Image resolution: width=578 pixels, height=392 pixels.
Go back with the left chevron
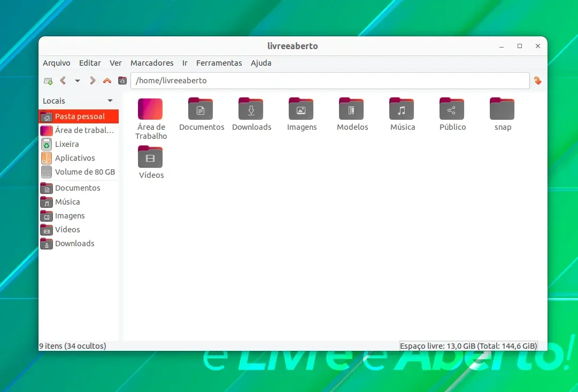point(63,81)
